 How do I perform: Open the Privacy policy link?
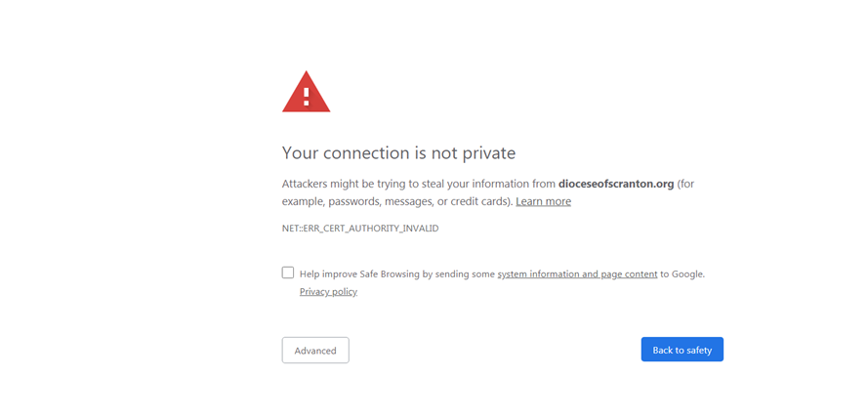(328, 292)
